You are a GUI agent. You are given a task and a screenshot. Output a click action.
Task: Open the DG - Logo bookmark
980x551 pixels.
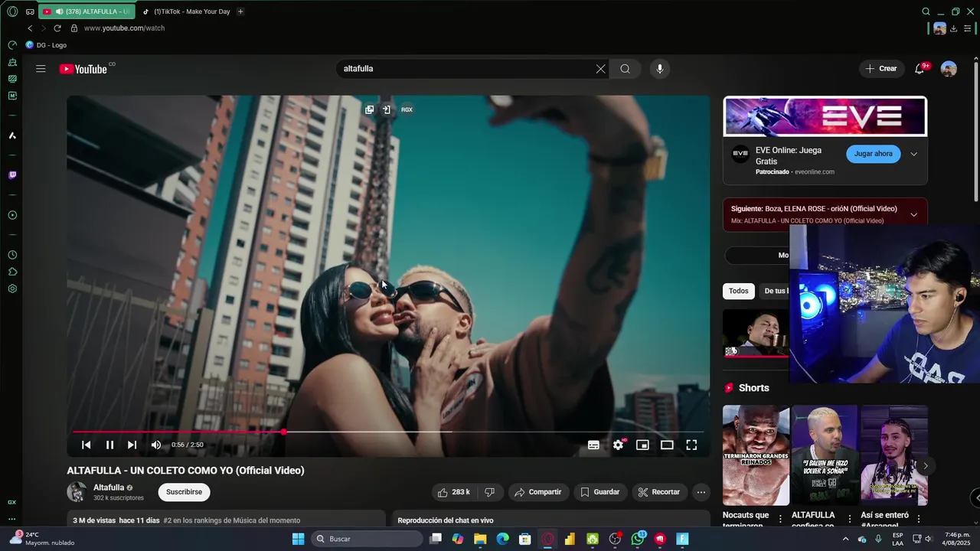point(46,45)
